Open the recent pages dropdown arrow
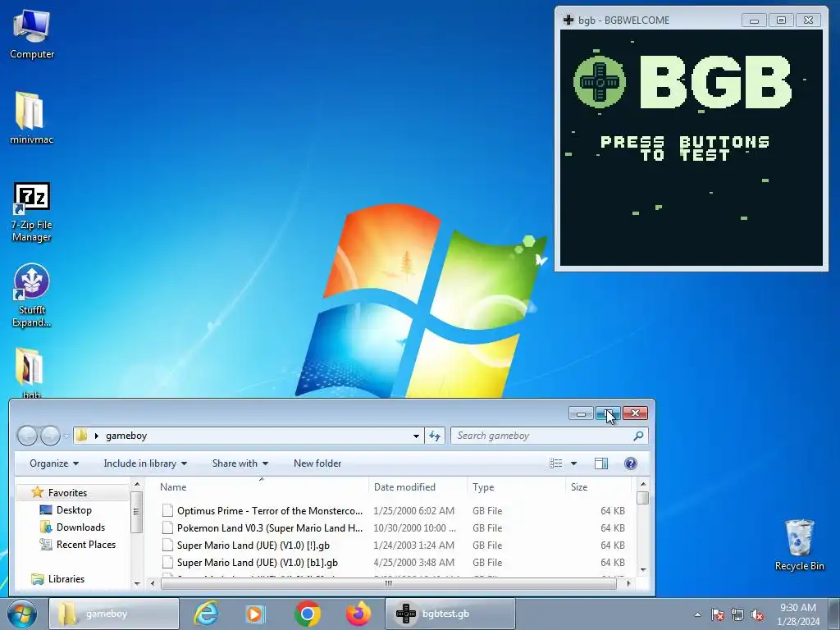The width and height of the screenshot is (840, 630). [x=66, y=436]
